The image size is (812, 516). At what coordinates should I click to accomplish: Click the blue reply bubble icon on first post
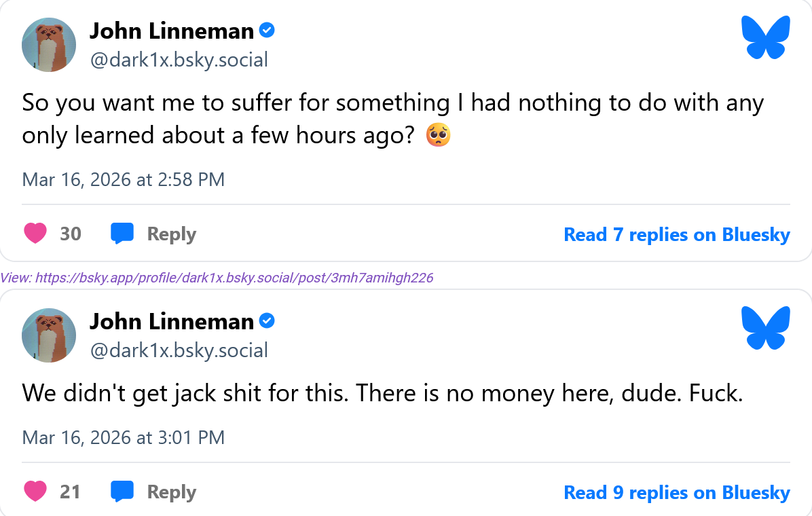tap(122, 233)
